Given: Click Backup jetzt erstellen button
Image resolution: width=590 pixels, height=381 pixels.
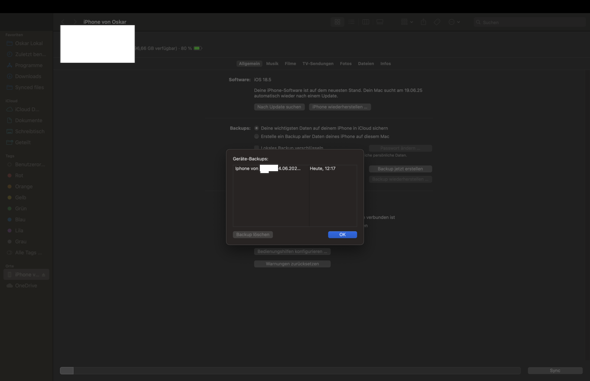Looking at the screenshot, I should tap(400, 169).
